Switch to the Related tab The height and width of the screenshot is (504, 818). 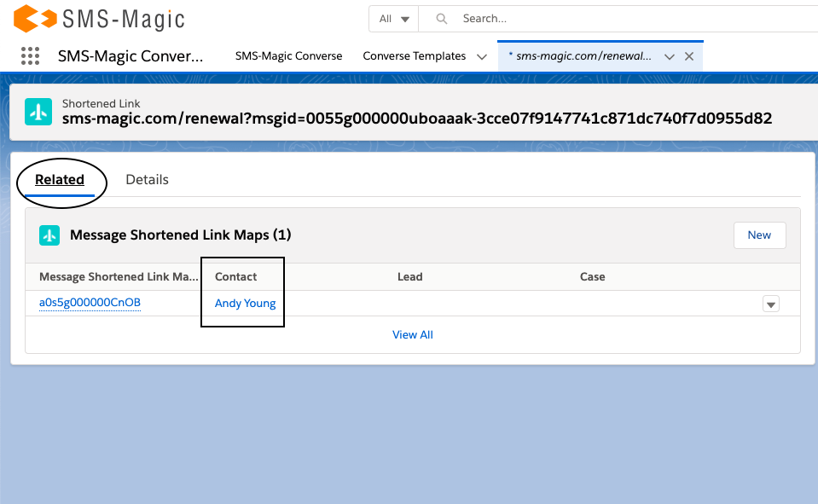(60, 179)
